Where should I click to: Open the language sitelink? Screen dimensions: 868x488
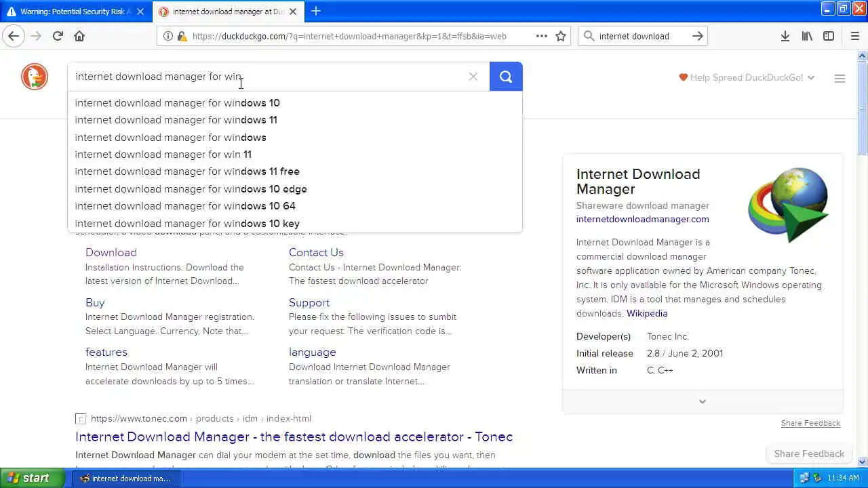[x=313, y=352]
